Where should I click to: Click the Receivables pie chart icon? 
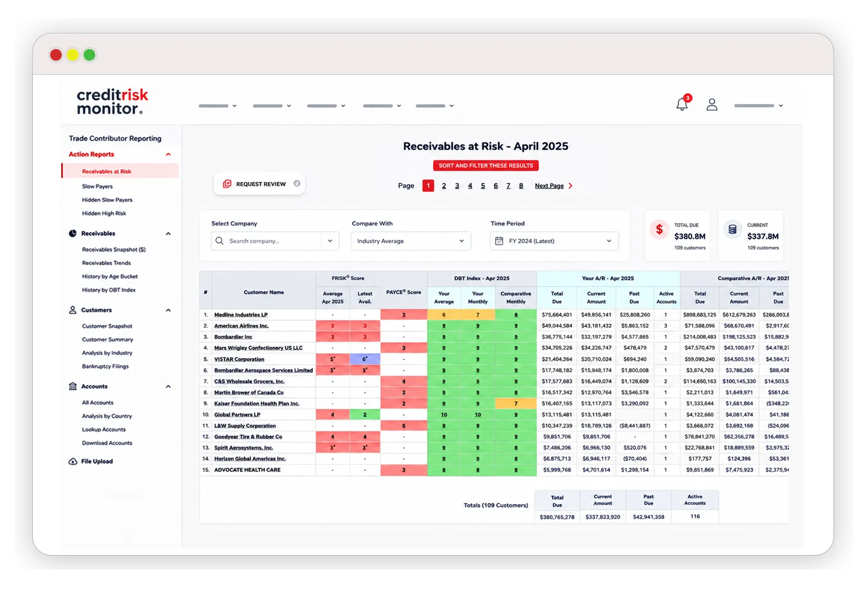coord(72,233)
